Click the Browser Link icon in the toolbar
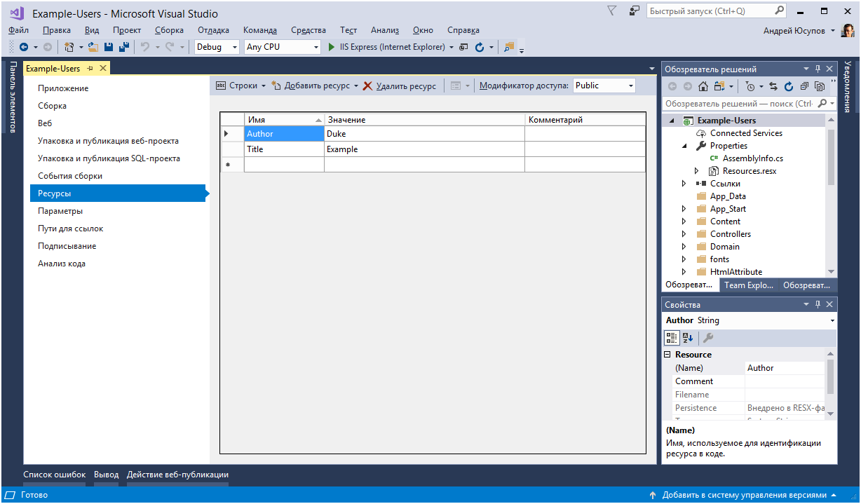Image resolution: width=861 pixels, height=504 pixels. click(463, 47)
